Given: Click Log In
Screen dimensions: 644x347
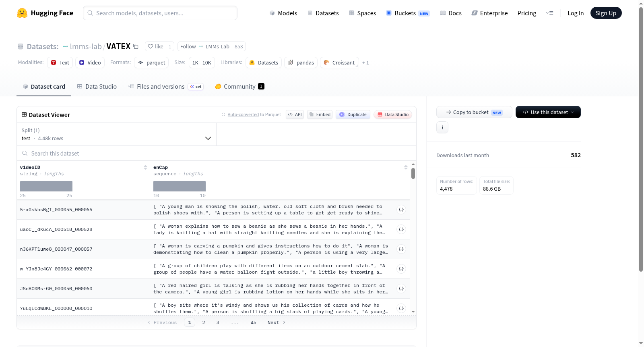Looking at the screenshot, I should tap(576, 13).
